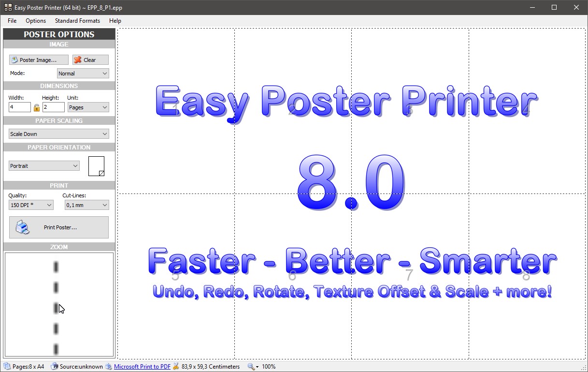Click the 'Source:unknown' status text

pos(81,367)
